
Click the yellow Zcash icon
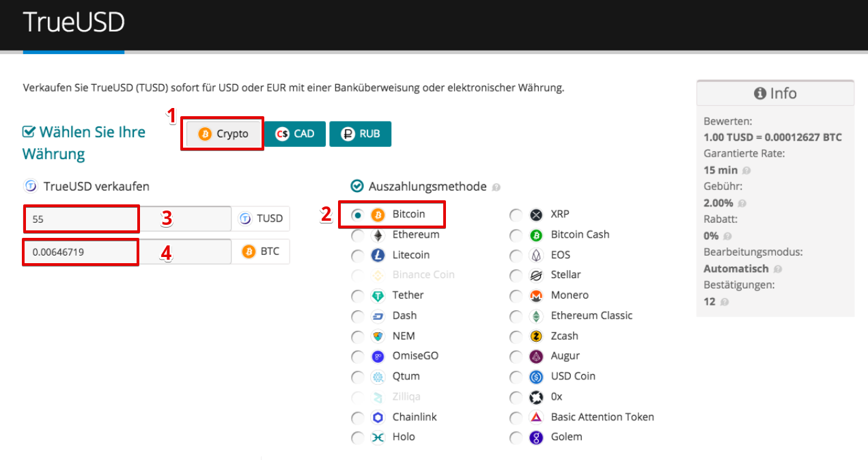[x=536, y=337]
